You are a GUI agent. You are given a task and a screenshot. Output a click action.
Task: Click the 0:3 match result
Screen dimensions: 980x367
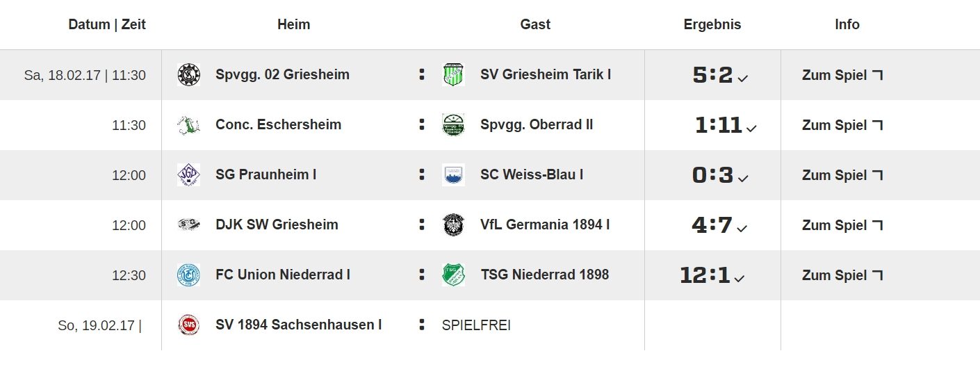point(712,175)
